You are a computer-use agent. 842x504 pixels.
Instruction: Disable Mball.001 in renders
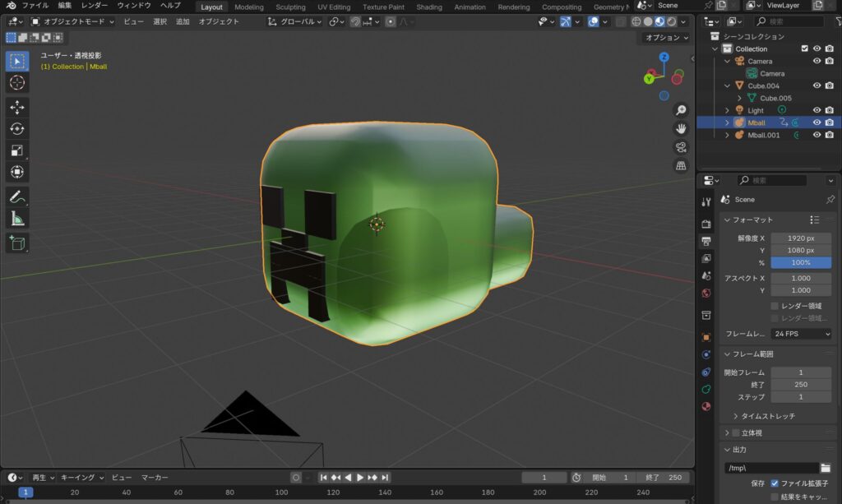830,136
